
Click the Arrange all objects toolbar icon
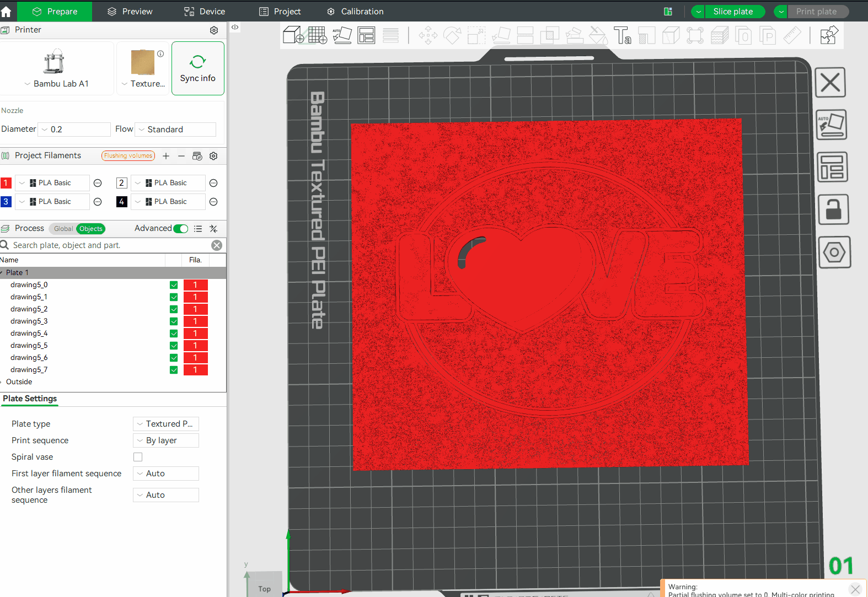[366, 35]
